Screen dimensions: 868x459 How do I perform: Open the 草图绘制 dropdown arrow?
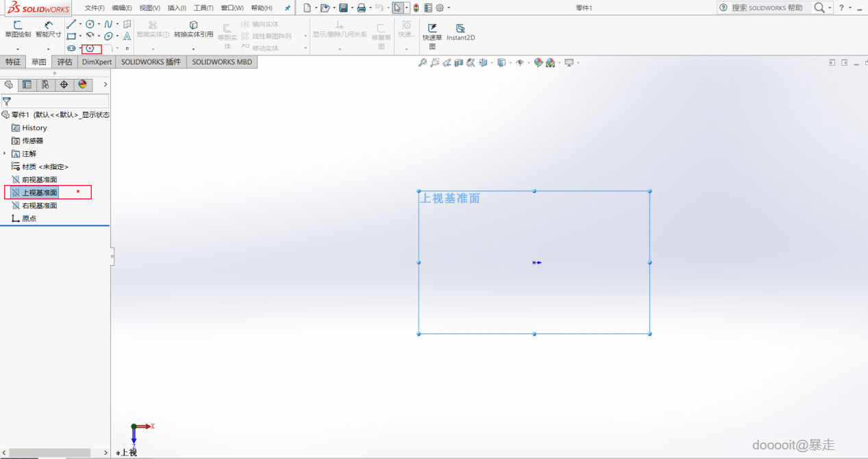coord(18,49)
